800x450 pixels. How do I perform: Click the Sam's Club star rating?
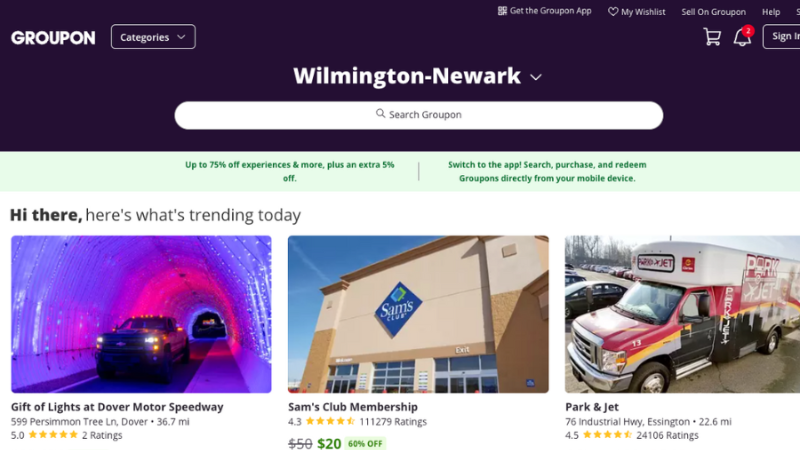330,421
